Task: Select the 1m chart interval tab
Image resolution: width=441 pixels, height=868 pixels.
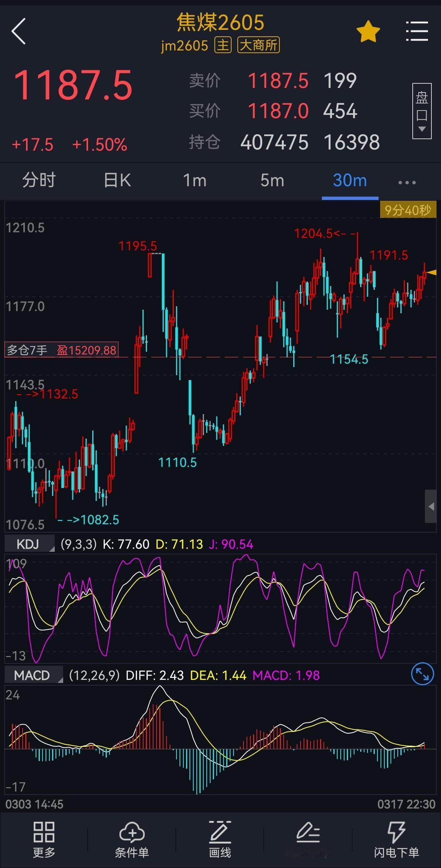Action: pos(194,180)
